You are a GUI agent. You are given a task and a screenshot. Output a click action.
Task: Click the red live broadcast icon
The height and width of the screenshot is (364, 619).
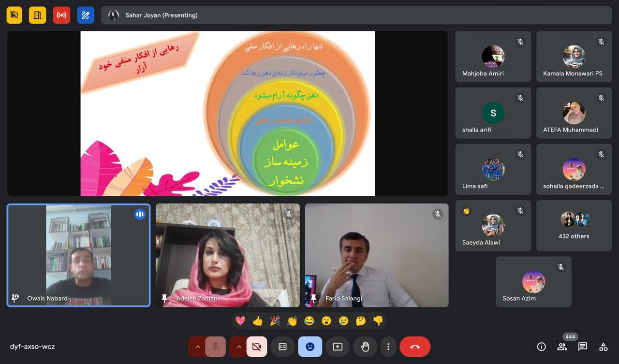[61, 15]
